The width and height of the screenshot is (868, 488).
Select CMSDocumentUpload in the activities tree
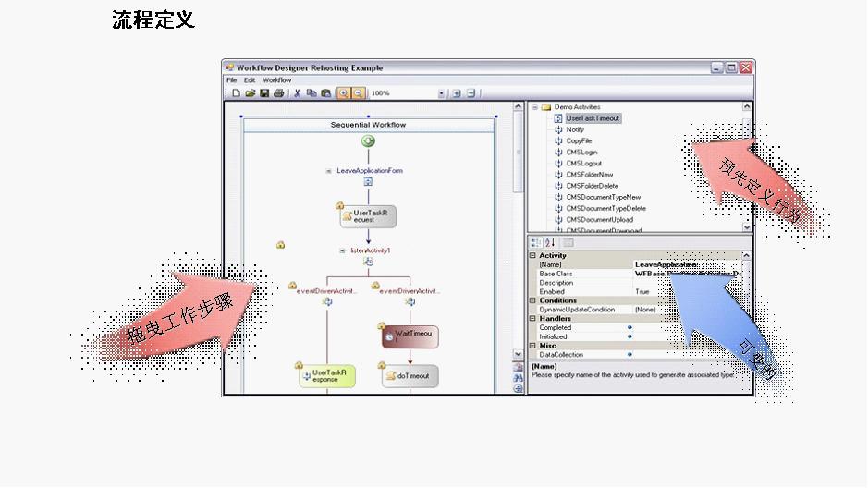point(600,220)
